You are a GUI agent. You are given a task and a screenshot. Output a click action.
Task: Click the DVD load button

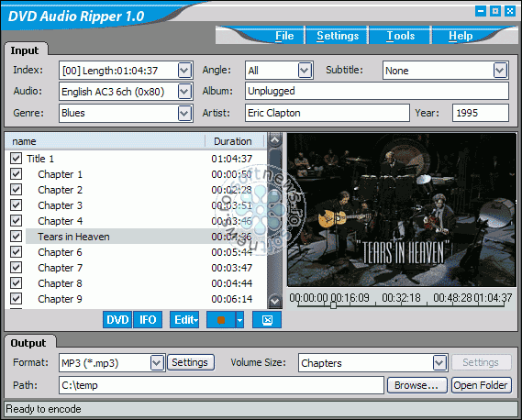[117, 320]
